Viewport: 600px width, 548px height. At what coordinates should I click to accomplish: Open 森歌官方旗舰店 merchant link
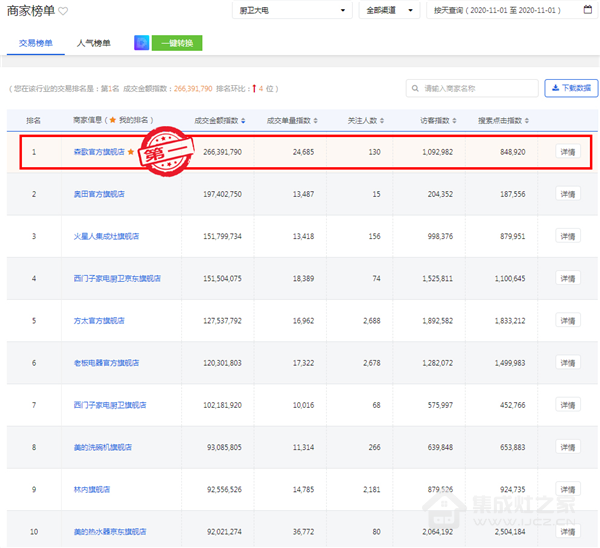99,152
